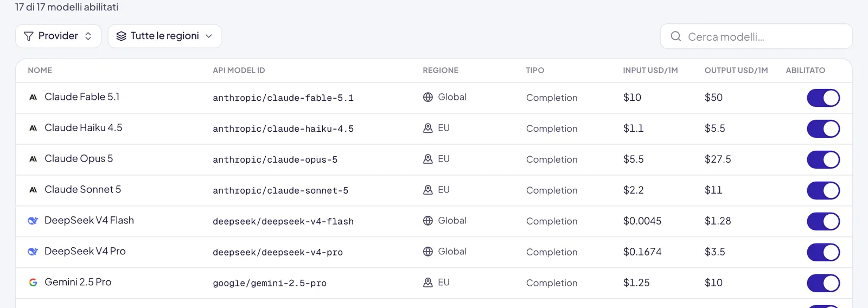The image size is (868, 308).
Task: Click the Anthropic logo beside Claude Haiku 4.5
Action: click(x=33, y=128)
